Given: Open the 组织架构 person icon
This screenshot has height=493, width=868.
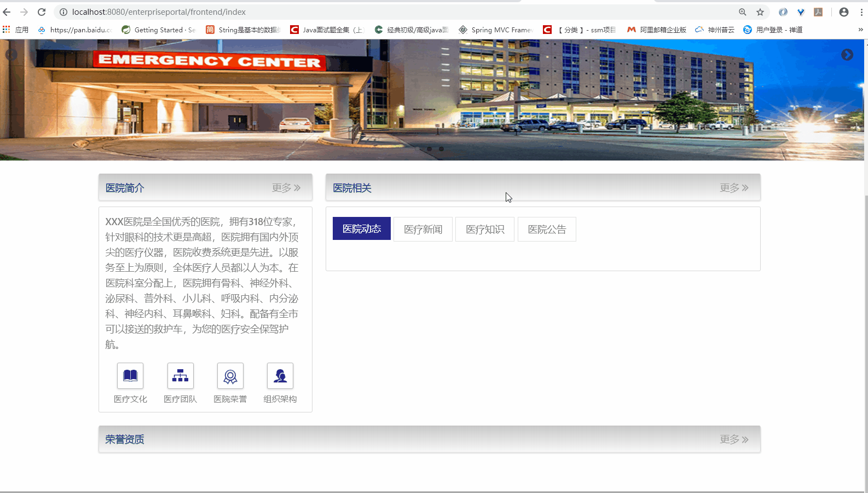Looking at the screenshot, I should pyautogui.click(x=280, y=376).
